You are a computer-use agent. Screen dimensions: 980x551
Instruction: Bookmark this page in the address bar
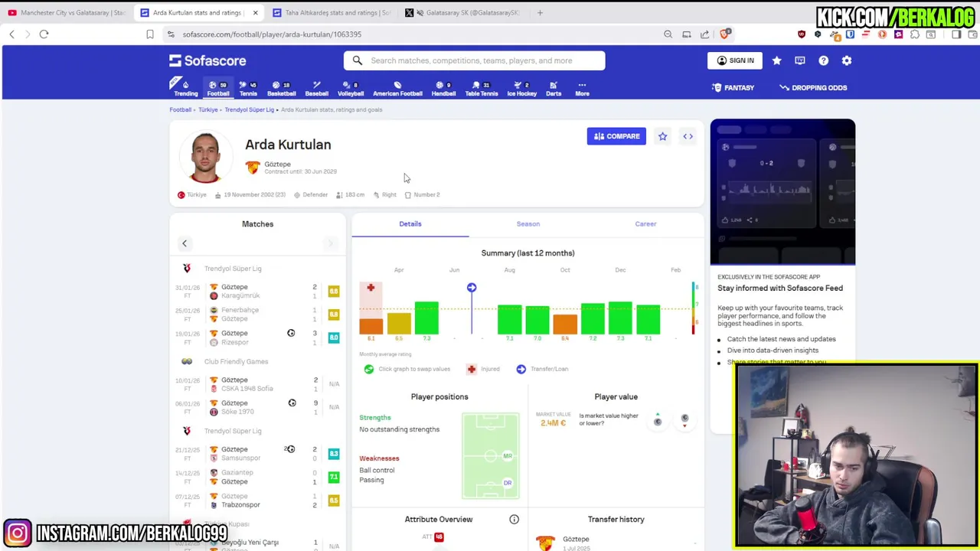(150, 34)
